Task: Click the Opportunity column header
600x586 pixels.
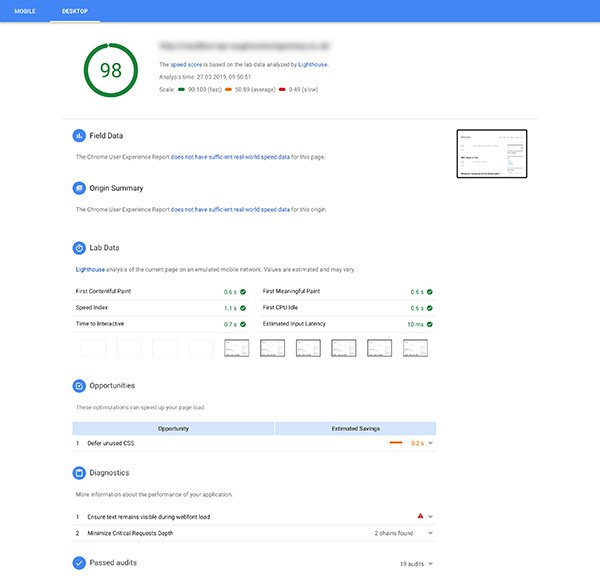Action: (173, 429)
